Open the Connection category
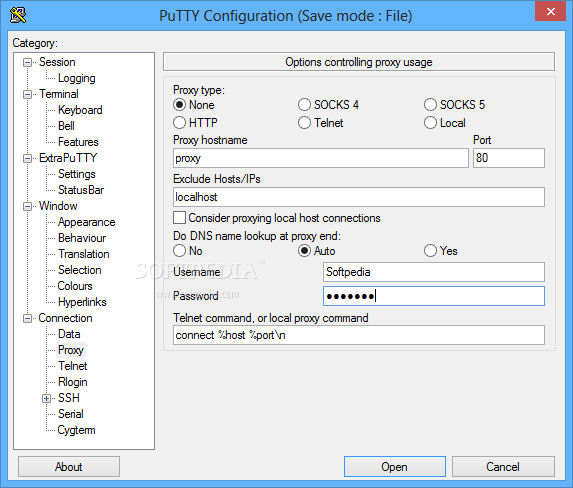Image resolution: width=573 pixels, height=488 pixels. 65,318
